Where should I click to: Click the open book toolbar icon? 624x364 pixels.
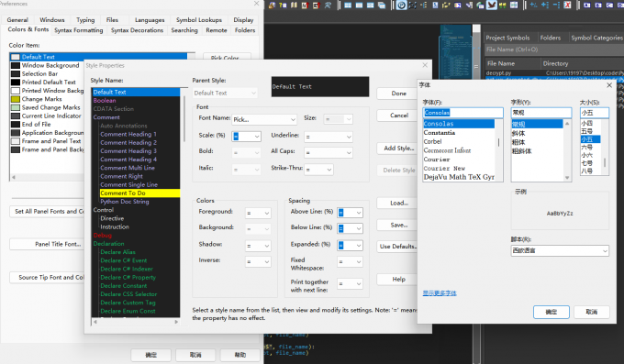294,6
